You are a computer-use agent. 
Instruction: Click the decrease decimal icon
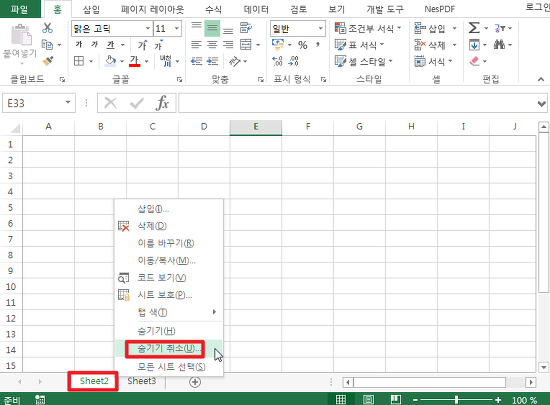[293, 61]
